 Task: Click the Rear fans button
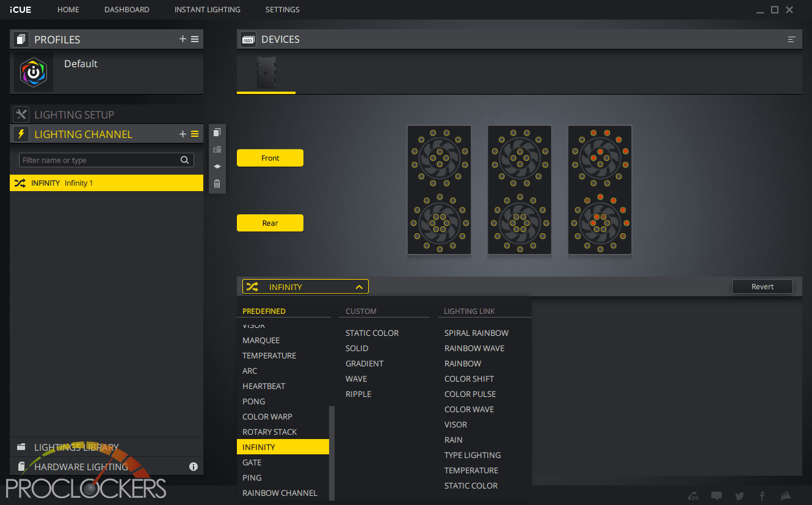[x=270, y=223]
